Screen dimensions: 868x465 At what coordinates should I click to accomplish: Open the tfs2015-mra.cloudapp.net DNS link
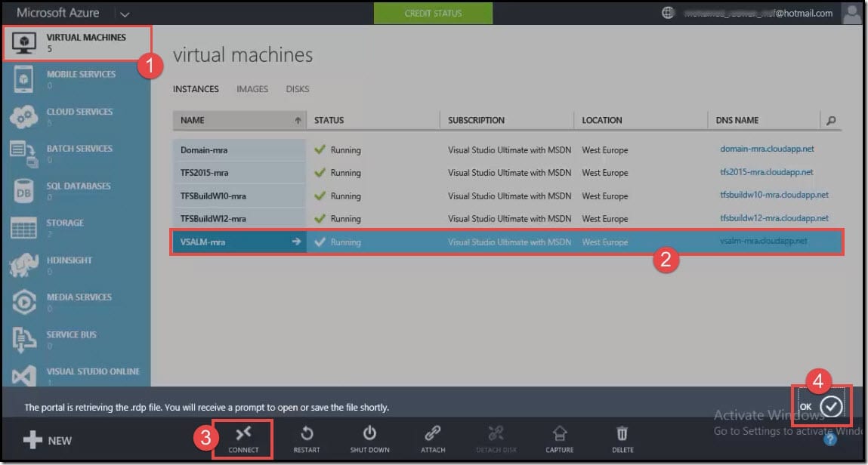(x=766, y=172)
